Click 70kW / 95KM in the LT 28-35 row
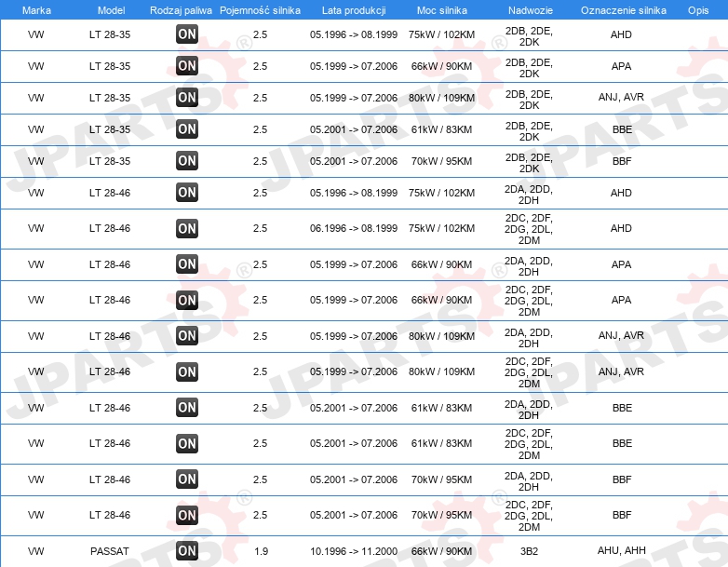The height and width of the screenshot is (567, 728). tap(441, 161)
